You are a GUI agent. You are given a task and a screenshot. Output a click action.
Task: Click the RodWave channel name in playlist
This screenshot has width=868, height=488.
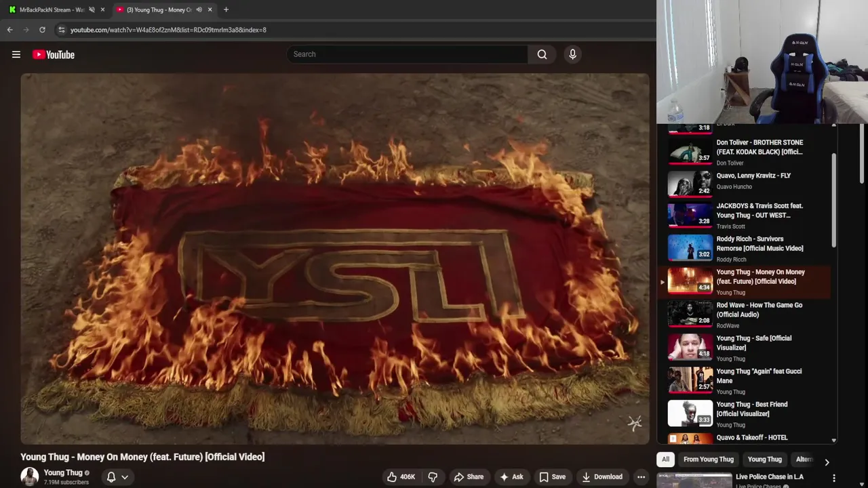click(x=728, y=326)
